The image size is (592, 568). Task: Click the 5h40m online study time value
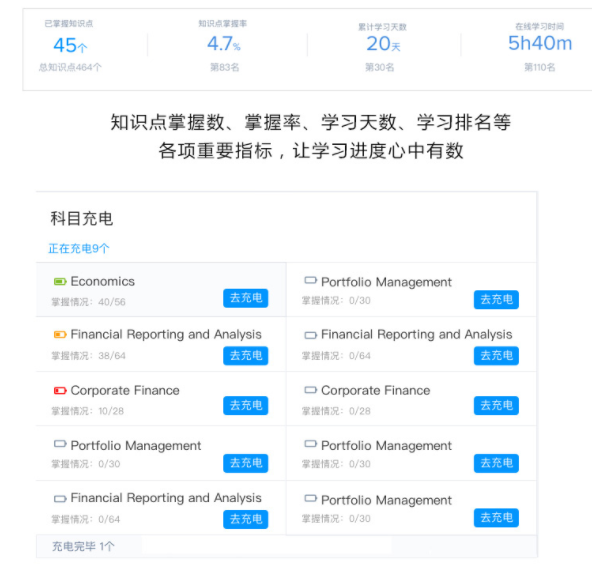point(540,43)
